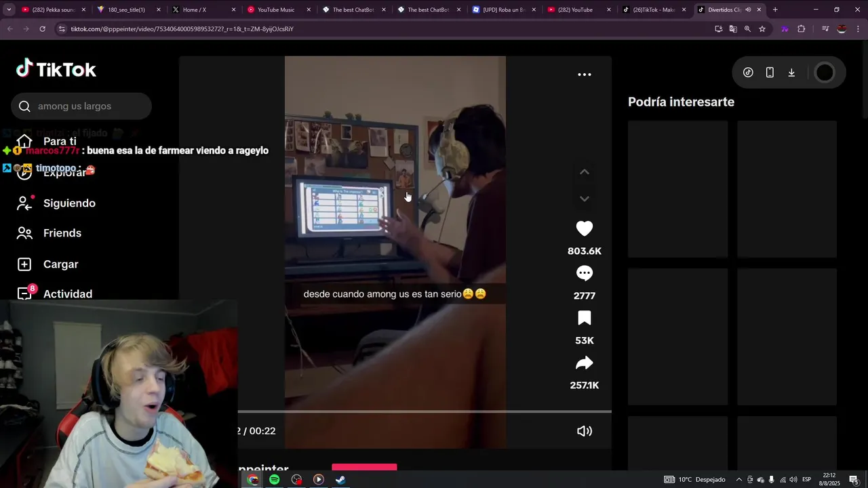Switch to the Pekka sound tab
Image resolution: width=868 pixels, height=488 pixels.
tap(52, 9)
